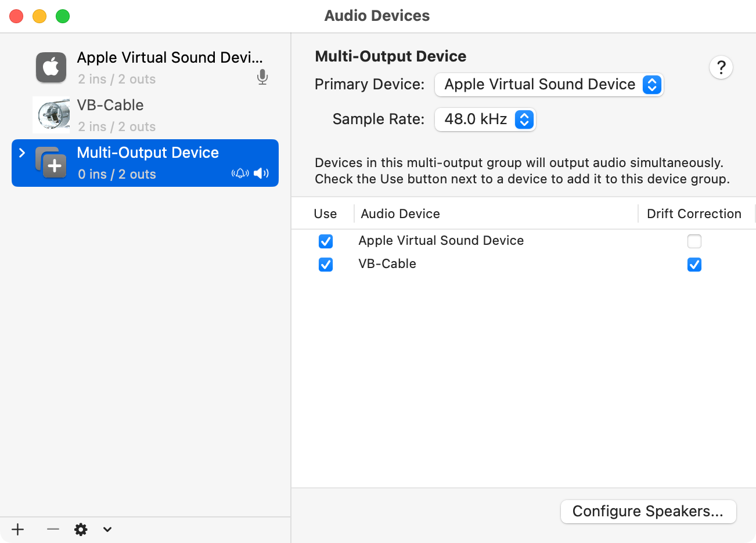The width and height of the screenshot is (756, 543).
Task: Uncheck Use for Apple Virtual Sound Device
Action: [x=326, y=241]
